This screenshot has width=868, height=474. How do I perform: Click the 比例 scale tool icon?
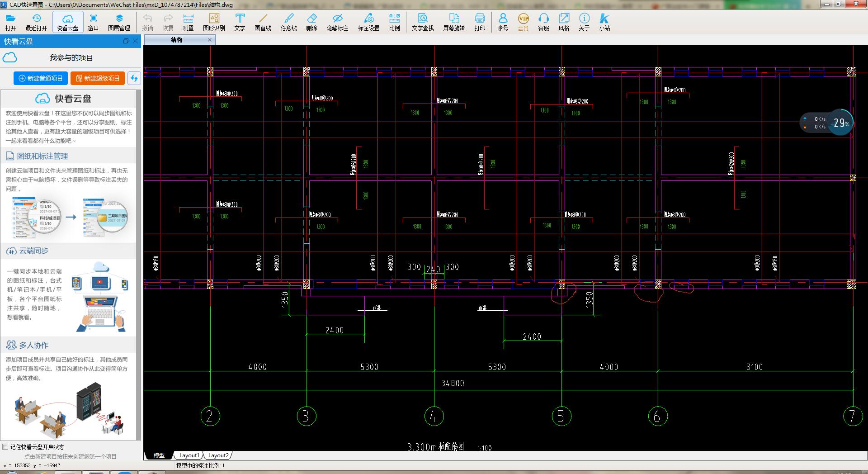394,22
